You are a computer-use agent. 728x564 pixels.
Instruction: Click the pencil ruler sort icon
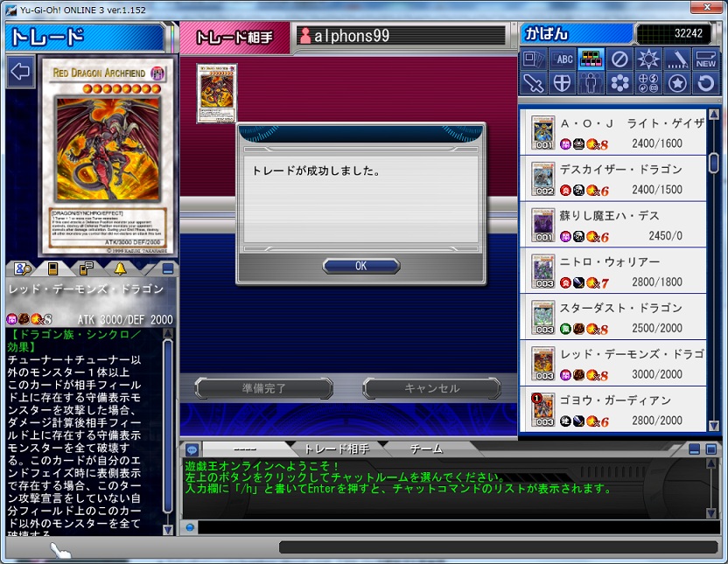(677, 59)
